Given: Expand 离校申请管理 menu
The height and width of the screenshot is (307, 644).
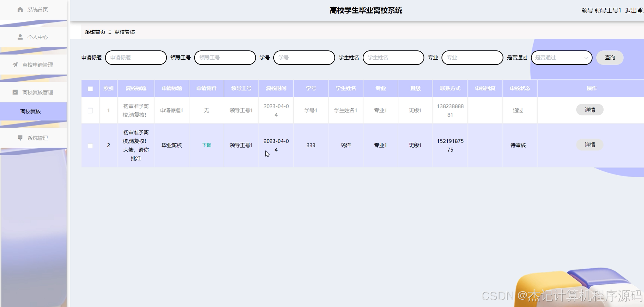Looking at the screenshot, I should pos(33,65).
